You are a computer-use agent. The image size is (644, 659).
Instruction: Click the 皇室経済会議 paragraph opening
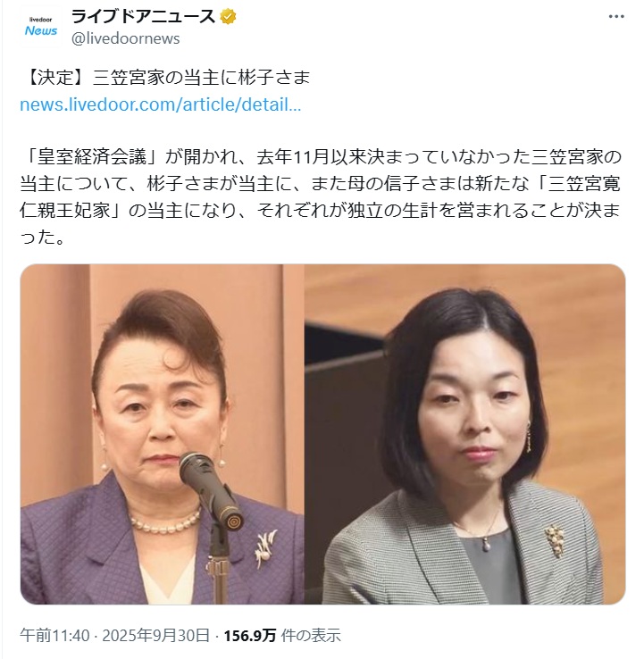[x=91, y=157]
